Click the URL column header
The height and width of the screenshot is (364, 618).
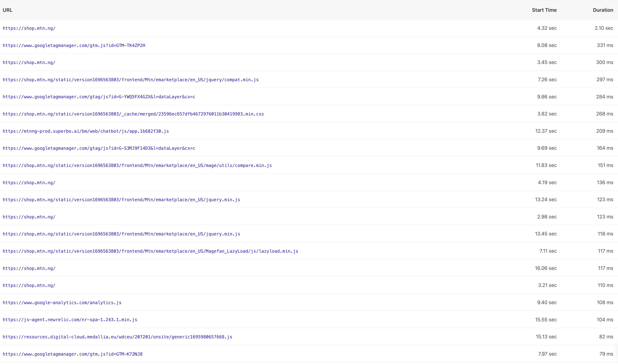[x=7, y=10]
